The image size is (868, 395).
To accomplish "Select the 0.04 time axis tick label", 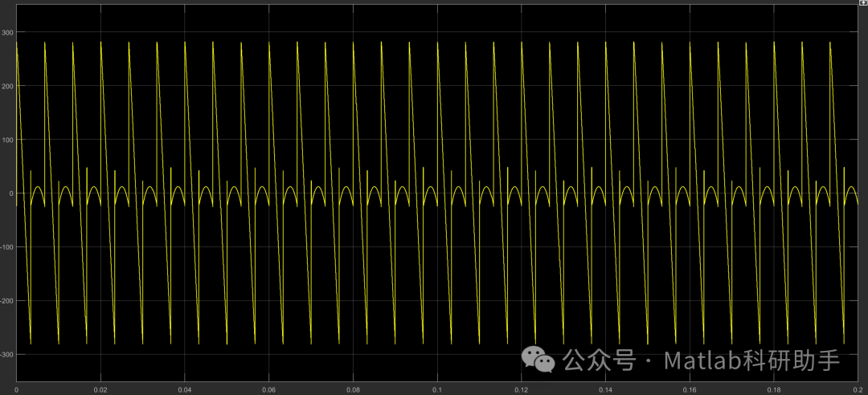I will point(184,390).
